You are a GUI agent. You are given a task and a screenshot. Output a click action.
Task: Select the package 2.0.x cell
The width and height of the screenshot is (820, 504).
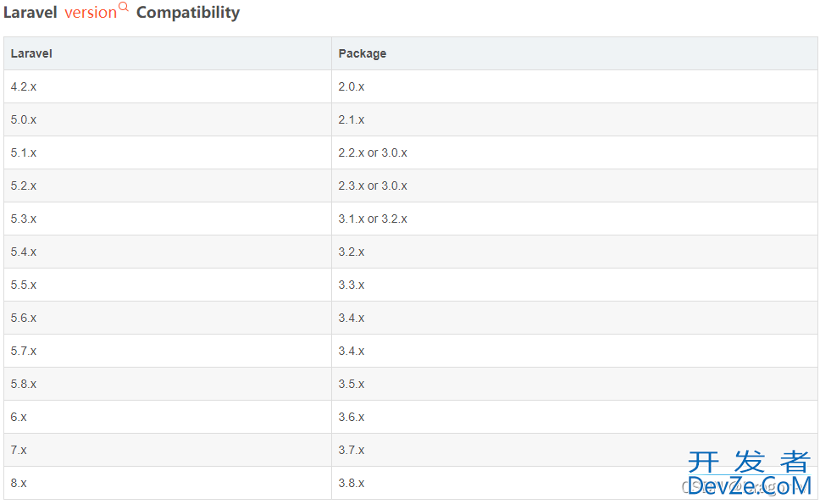point(352,86)
